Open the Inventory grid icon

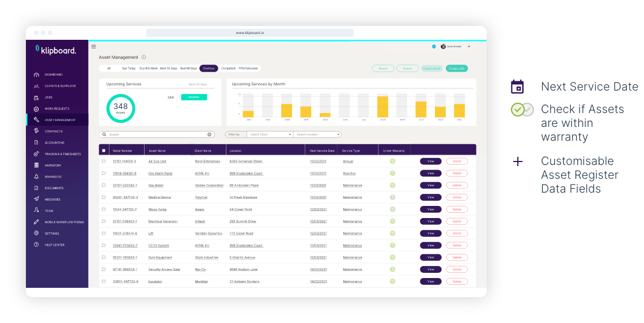(x=36, y=166)
